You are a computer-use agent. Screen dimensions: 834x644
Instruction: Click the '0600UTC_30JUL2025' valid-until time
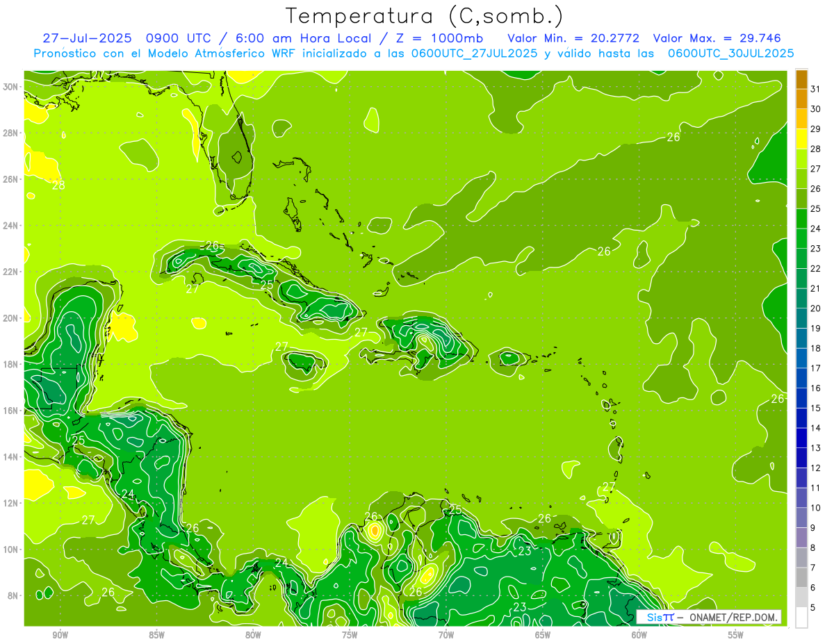click(730, 53)
